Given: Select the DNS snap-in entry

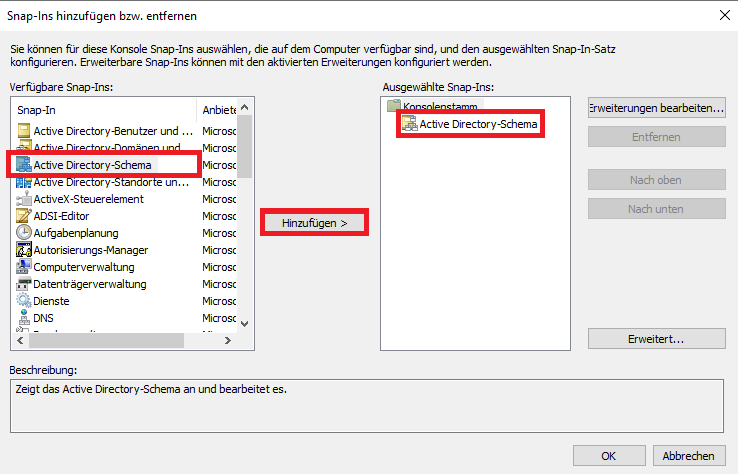Looking at the screenshot, I should click(43, 318).
